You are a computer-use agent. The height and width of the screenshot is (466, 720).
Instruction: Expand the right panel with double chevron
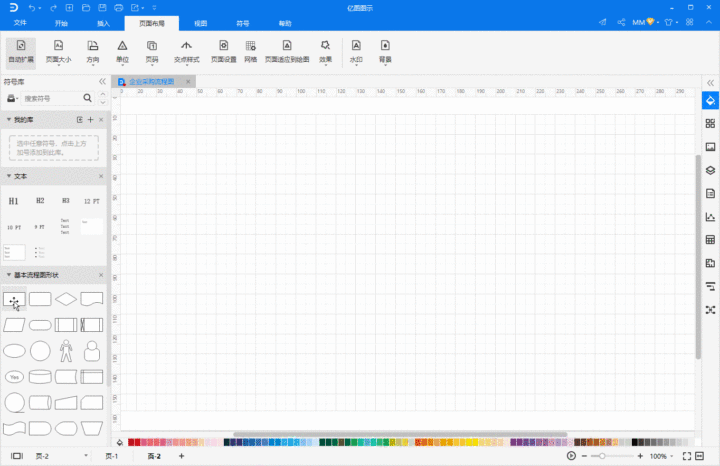(x=710, y=83)
